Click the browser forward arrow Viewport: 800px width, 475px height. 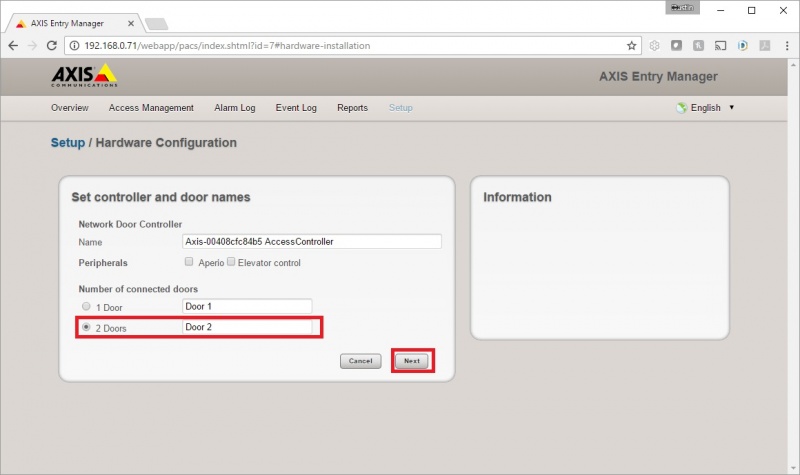coord(32,45)
